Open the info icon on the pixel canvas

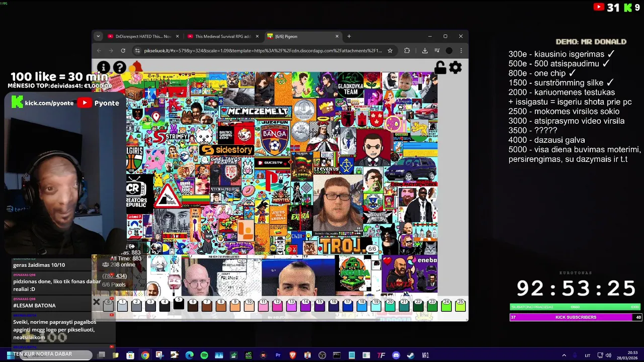pyautogui.click(x=103, y=67)
